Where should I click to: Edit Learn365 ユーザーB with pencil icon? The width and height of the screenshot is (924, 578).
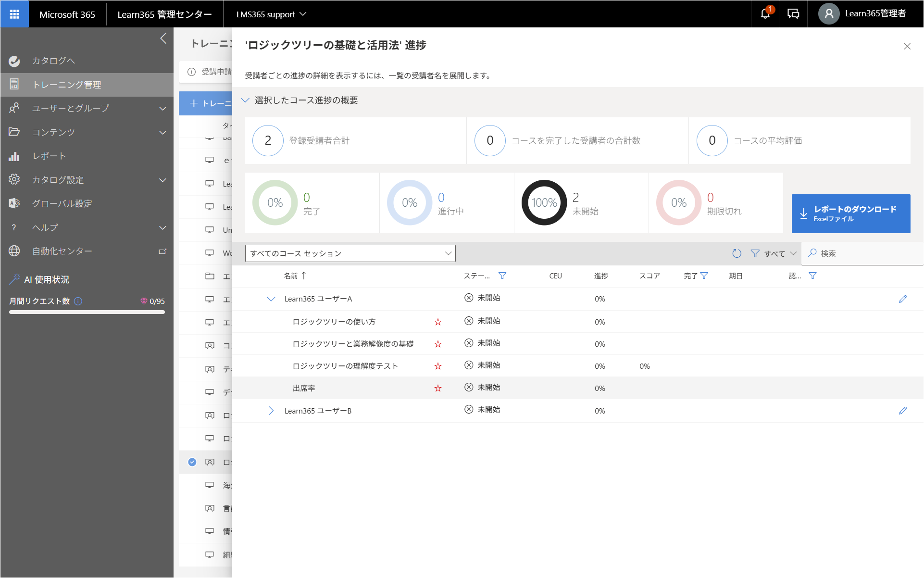tap(903, 411)
